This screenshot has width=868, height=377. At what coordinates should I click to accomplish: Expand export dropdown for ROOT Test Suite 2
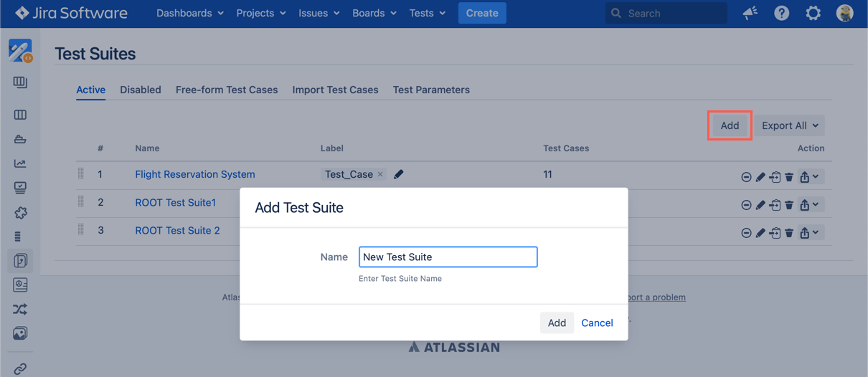809,233
